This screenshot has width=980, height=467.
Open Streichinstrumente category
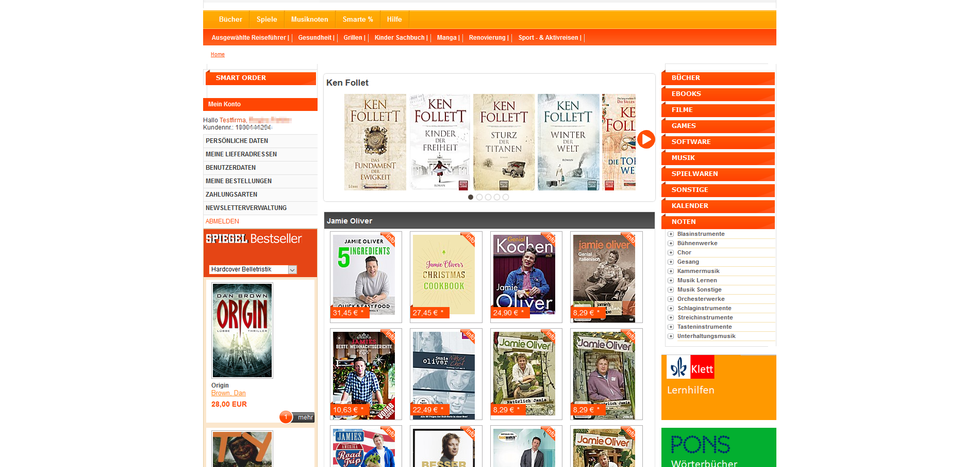(x=705, y=318)
